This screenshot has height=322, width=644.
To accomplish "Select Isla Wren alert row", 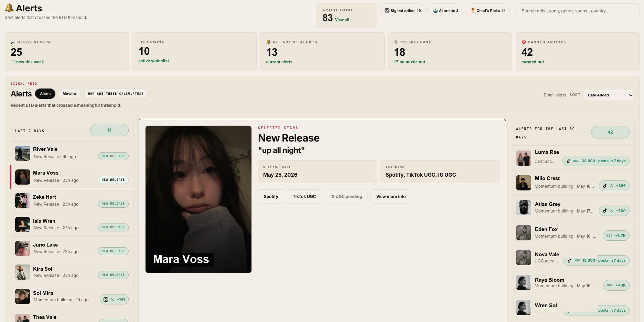I will (72, 225).
